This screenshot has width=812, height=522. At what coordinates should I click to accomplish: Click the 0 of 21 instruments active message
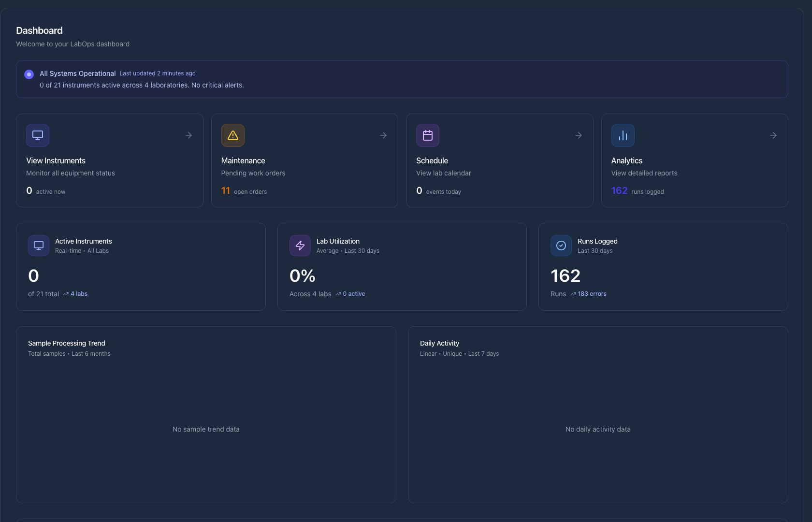[x=142, y=85]
